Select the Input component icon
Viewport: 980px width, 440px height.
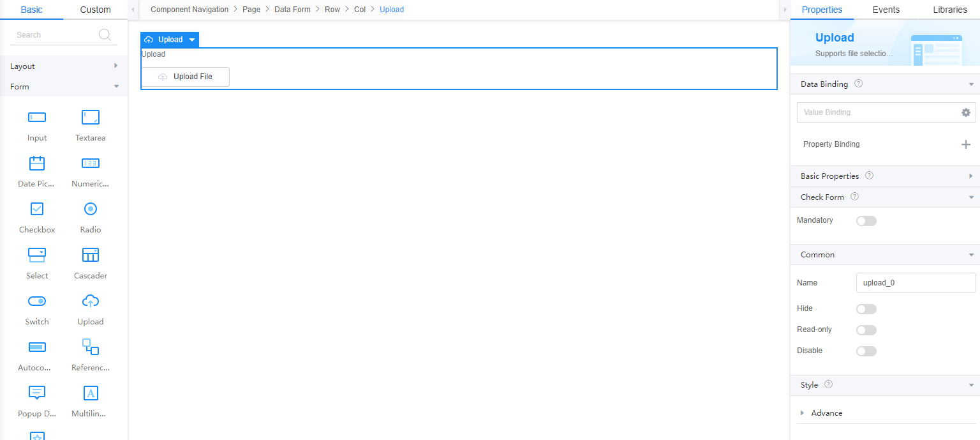click(x=37, y=118)
